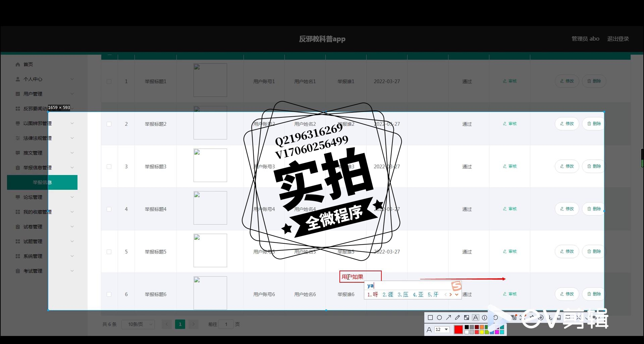Go to the previous table page arrow
Viewport: 644px width, 344px height.
167,324
